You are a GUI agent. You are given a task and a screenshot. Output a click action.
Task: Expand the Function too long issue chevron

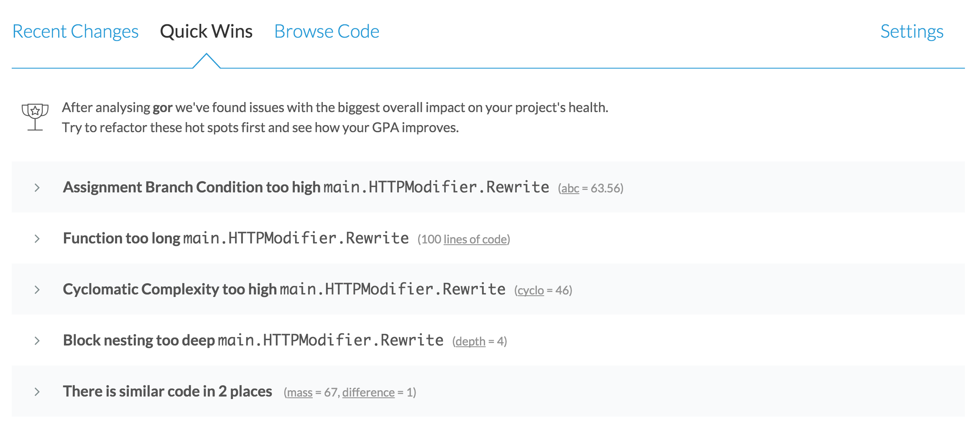[37, 238]
